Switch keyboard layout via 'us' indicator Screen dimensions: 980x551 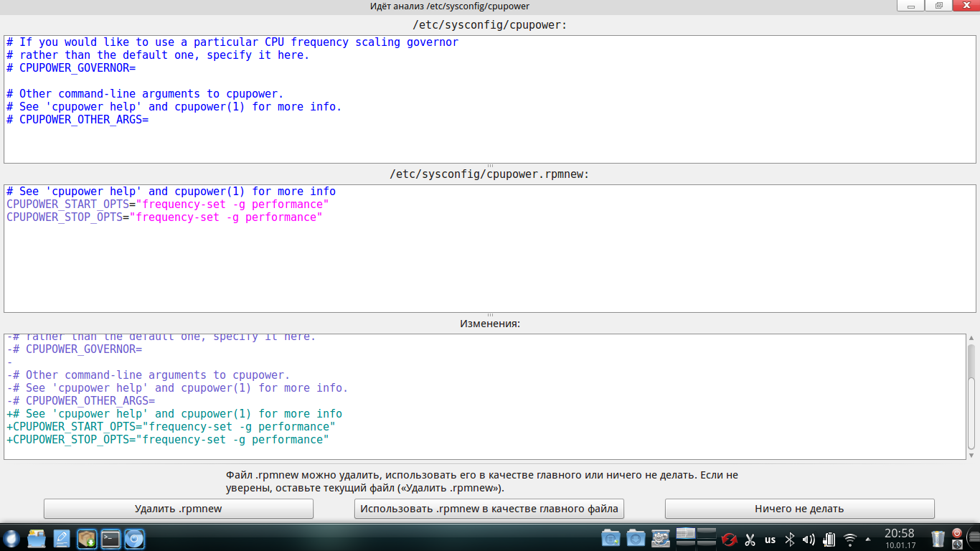point(770,540)
